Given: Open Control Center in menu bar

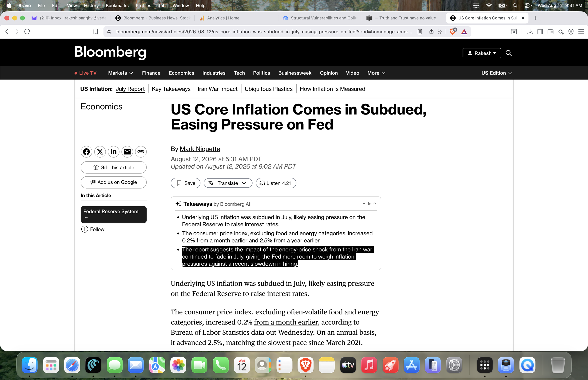Looking at the screenshot, I should (x=528, y=5).
